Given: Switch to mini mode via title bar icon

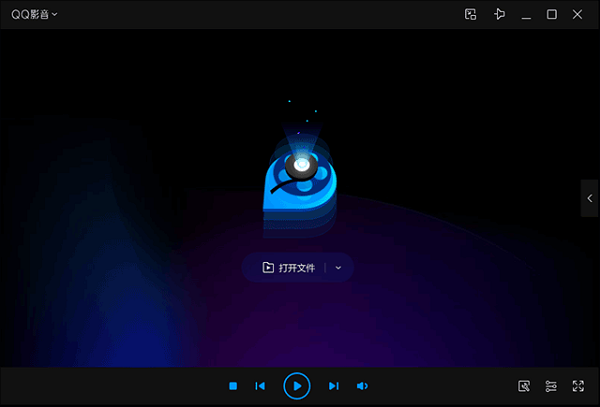Looking at the screenshot, I should (x=470, y=15).
